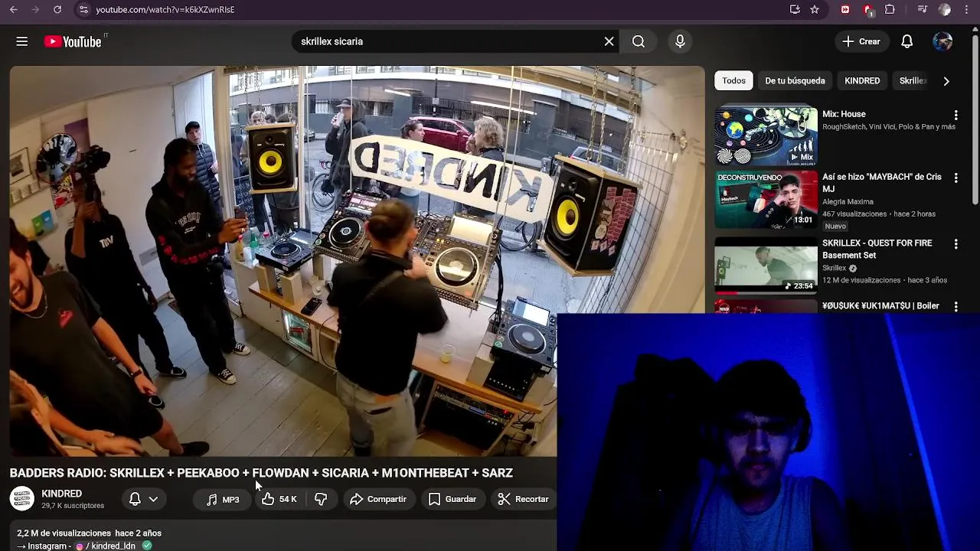Select the Todos filter chip
The height and width of the screenshot is (551, 980).
[733, 80]
